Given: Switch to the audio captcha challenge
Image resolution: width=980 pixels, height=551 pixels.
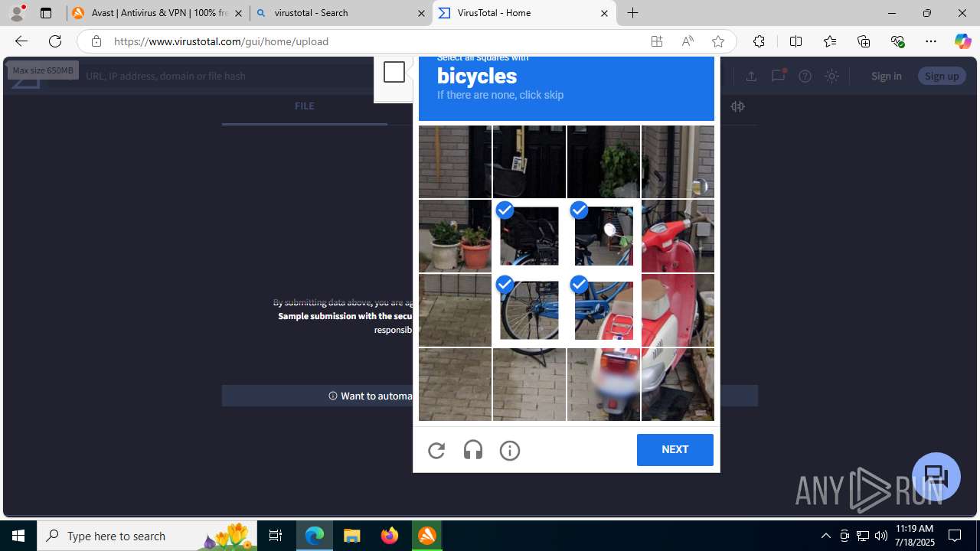Looking at the screenshot, I should coord(473,450).
